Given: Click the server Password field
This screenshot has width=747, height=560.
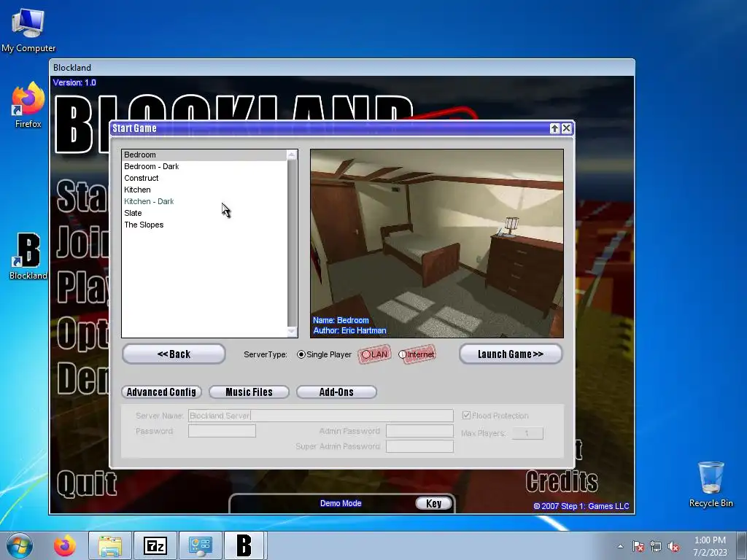Looking at the screenshot, I should click(x=222, y=431).
